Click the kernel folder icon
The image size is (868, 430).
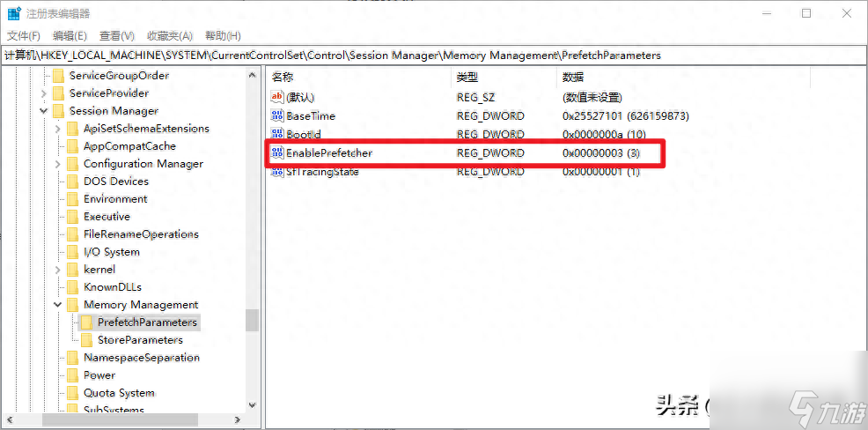click(72, 270)
